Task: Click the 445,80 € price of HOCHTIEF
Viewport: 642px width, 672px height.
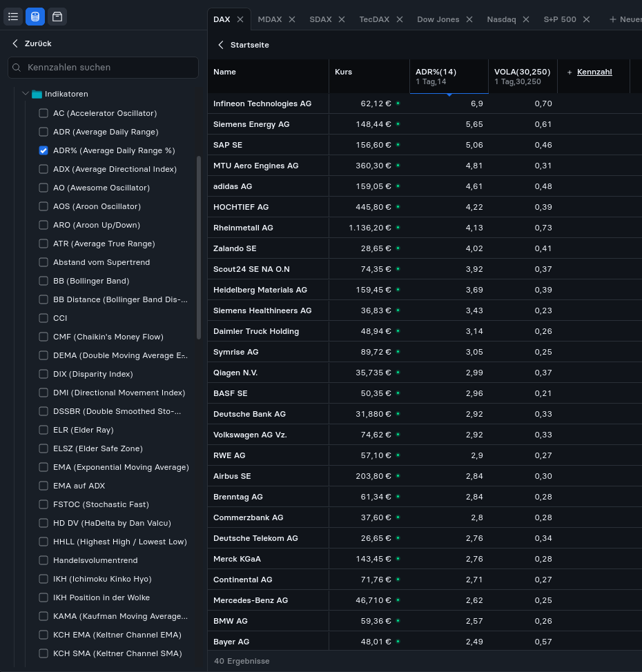Action: (373, 207)
